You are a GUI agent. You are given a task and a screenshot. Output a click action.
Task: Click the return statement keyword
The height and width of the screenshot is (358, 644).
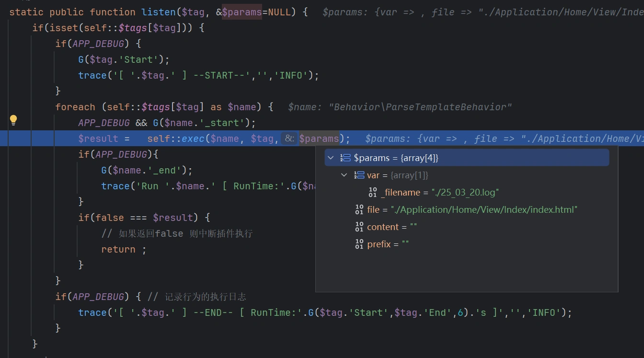point(118,249)
